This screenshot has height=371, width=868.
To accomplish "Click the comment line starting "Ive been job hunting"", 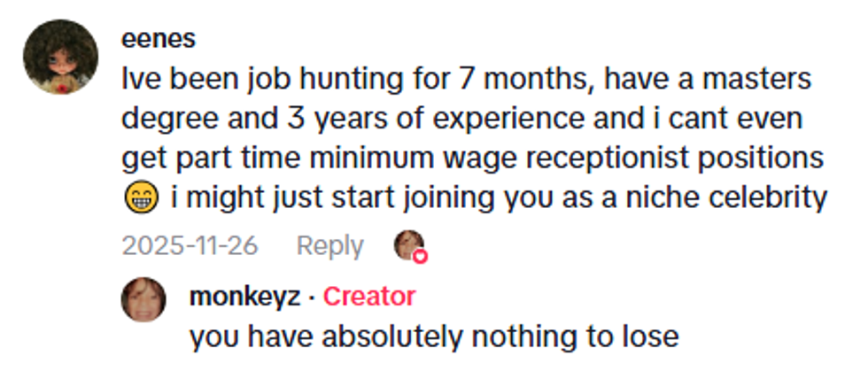I will point(467,80).
